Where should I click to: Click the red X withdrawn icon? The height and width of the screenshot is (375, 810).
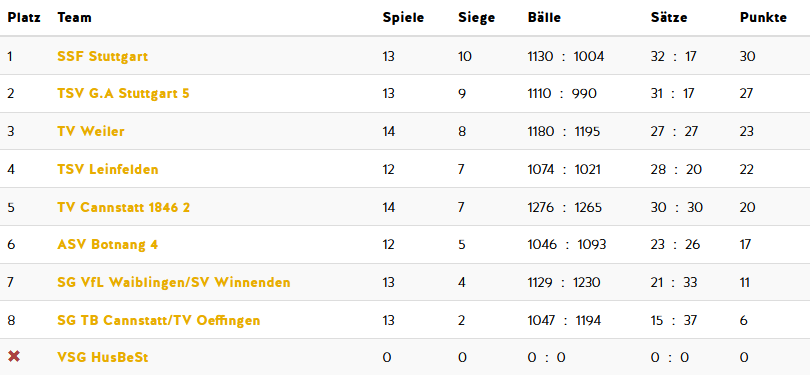pyautogui.click(x=14, y=356)
